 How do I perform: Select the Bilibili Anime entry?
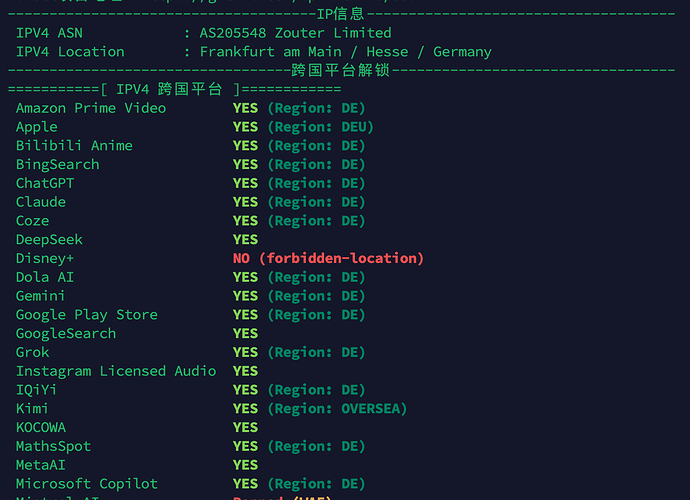point(74,146)
